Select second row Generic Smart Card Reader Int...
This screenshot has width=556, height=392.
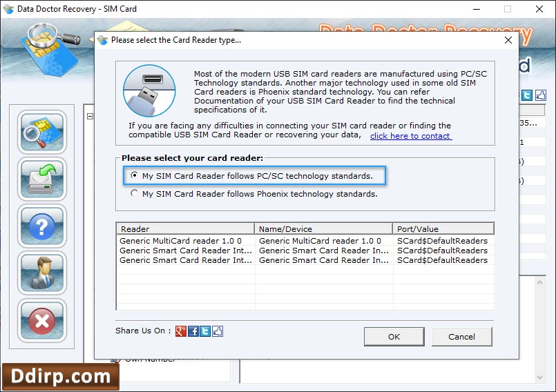(305, 251)
